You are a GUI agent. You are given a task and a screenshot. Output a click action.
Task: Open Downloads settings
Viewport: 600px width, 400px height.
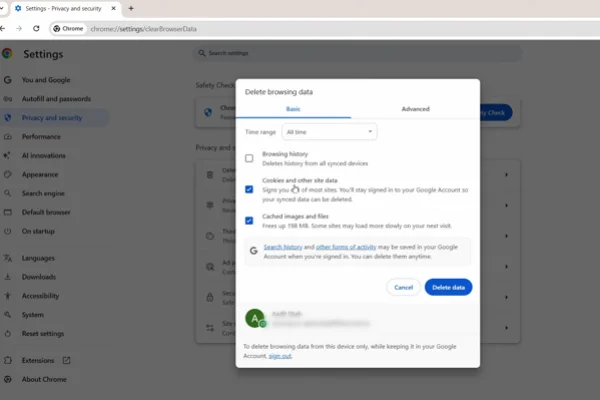39,277
